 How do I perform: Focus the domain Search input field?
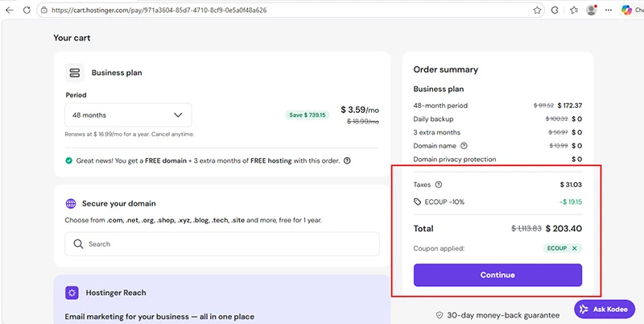coord(222,244)
